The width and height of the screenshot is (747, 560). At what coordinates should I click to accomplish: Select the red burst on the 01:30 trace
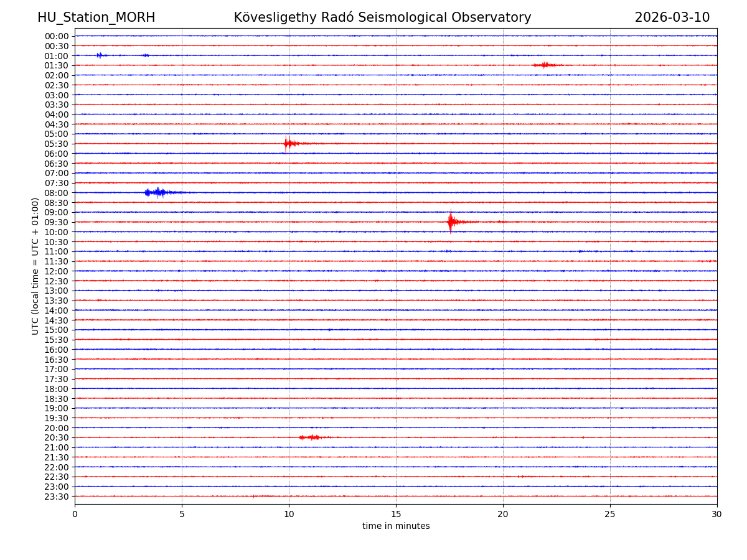point(545,65)
